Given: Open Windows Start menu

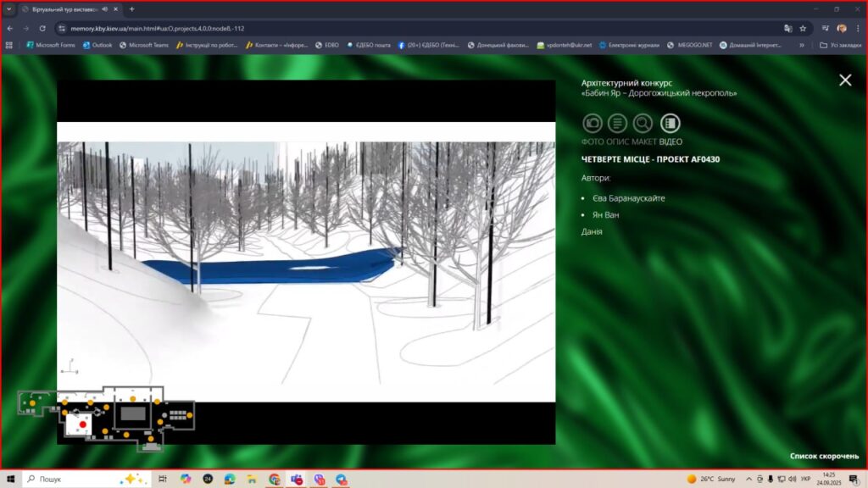Looking at the screenshot, I should click(x=10, y=479).
